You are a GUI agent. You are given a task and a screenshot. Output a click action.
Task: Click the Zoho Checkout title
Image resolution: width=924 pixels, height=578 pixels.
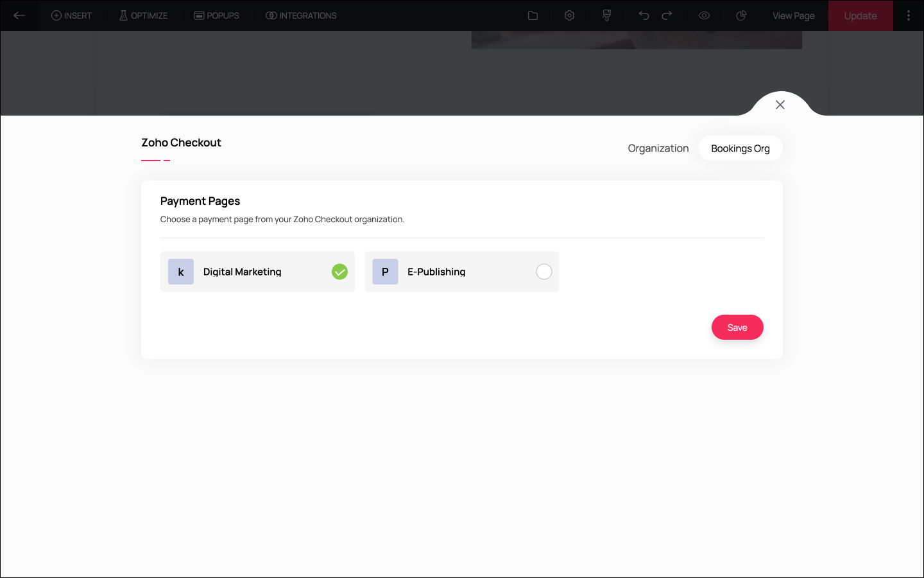[181, 143]
